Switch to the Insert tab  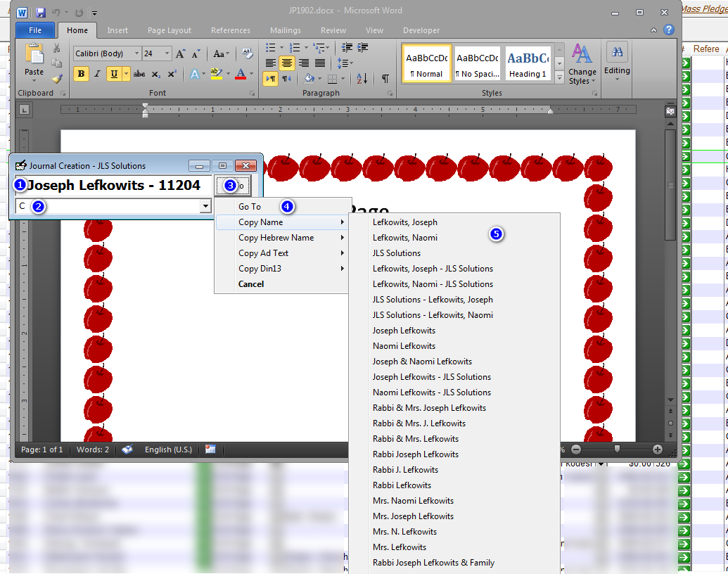[117, 30]
